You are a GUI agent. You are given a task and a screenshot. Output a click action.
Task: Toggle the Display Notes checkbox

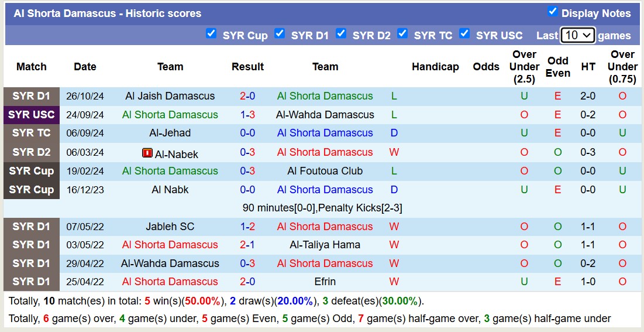click(x=552, y=12)
